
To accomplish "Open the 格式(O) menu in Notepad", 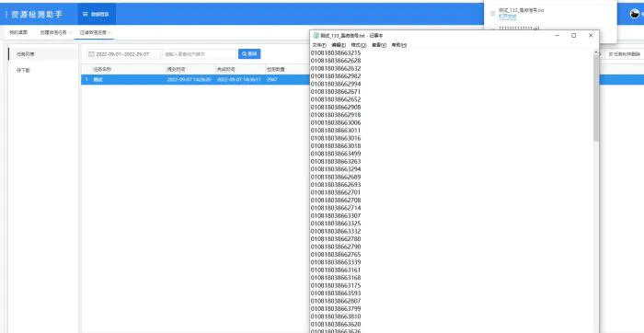I will (x=359, y=45).
